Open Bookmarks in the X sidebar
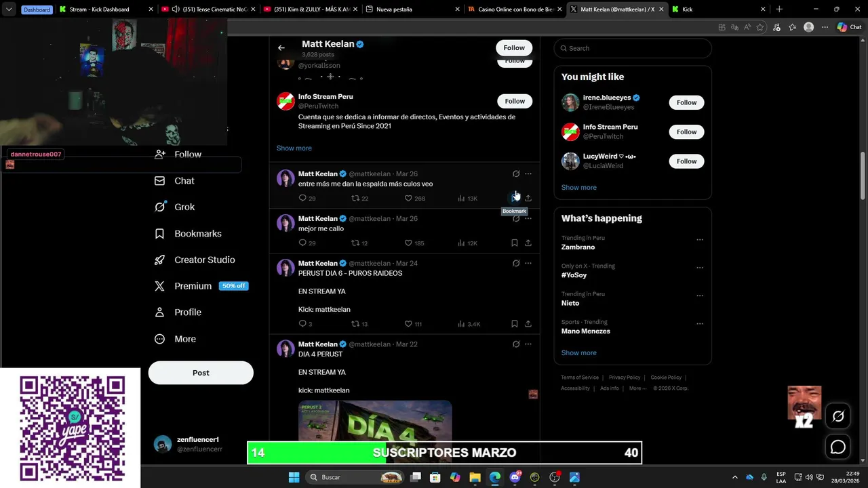This screenshot has width=868, height=488. tap(189, 233)
